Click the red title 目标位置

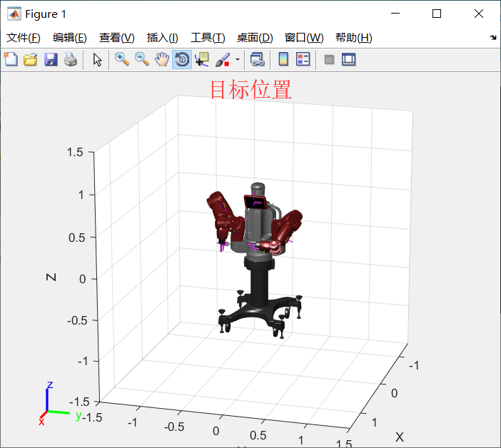click(x=250, y=90)
